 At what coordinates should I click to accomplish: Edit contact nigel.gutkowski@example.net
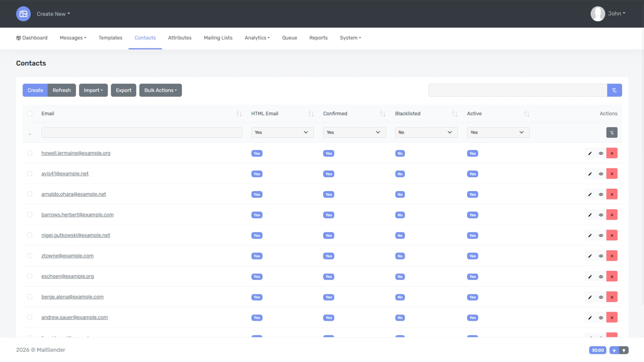(x=590, y=235)
